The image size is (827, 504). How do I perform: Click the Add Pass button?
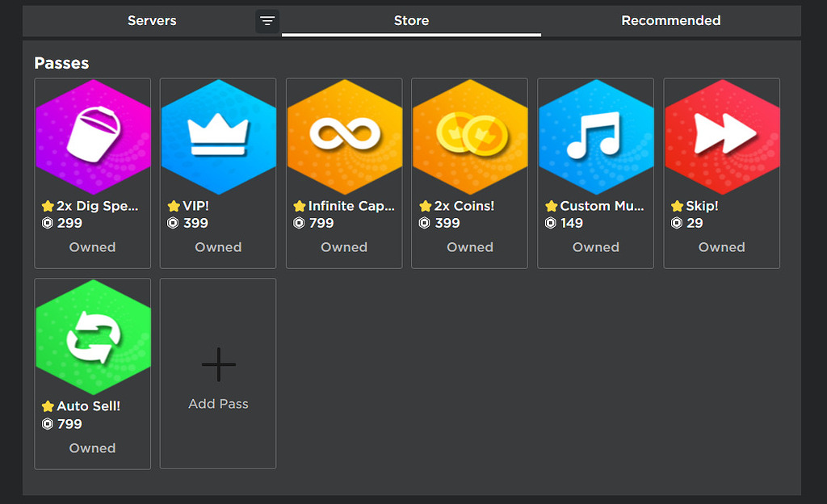point(218,373)
